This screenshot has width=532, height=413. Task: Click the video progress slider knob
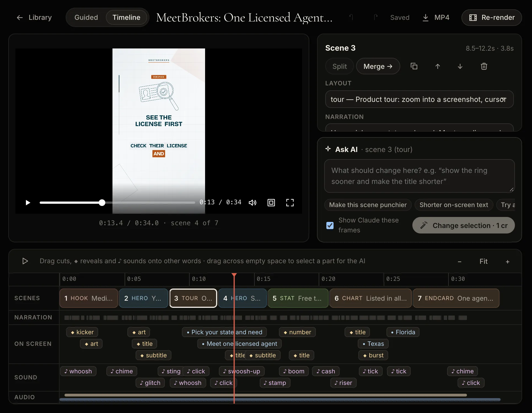coord(102,203)
